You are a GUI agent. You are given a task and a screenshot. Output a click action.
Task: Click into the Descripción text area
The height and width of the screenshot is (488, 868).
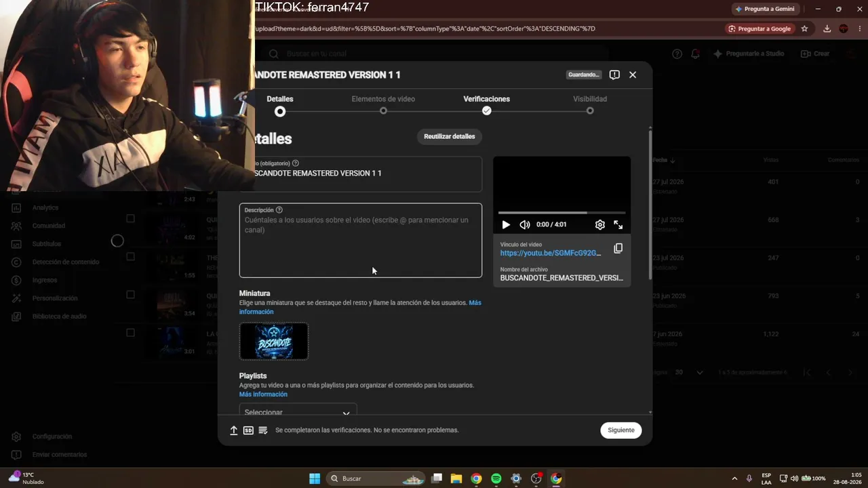coord(361,241)
